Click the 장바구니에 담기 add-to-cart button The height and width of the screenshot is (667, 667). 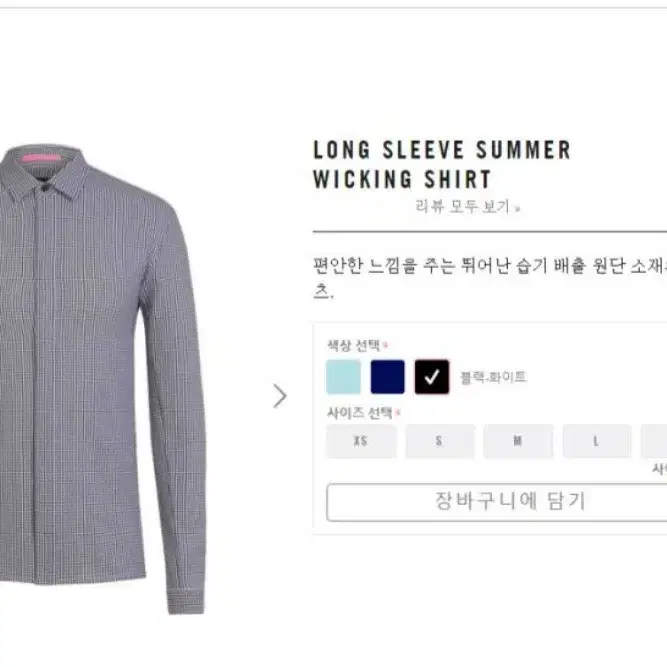(x=496, y=502)
